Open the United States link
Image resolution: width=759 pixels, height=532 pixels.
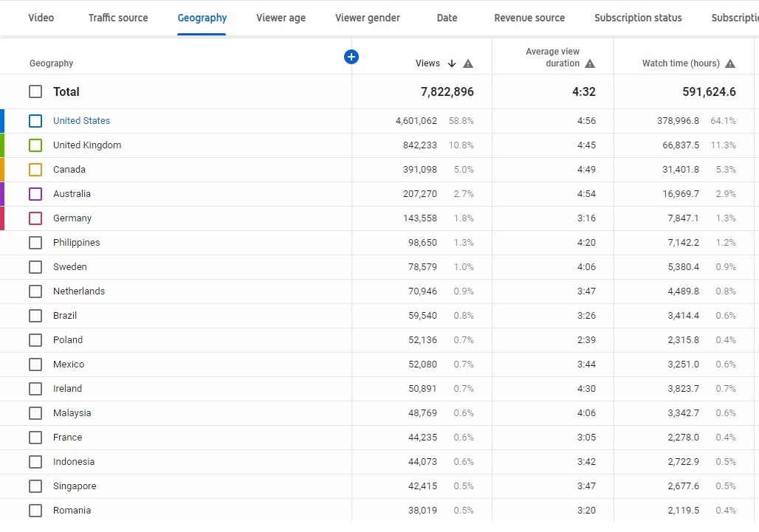coord(81,121)
